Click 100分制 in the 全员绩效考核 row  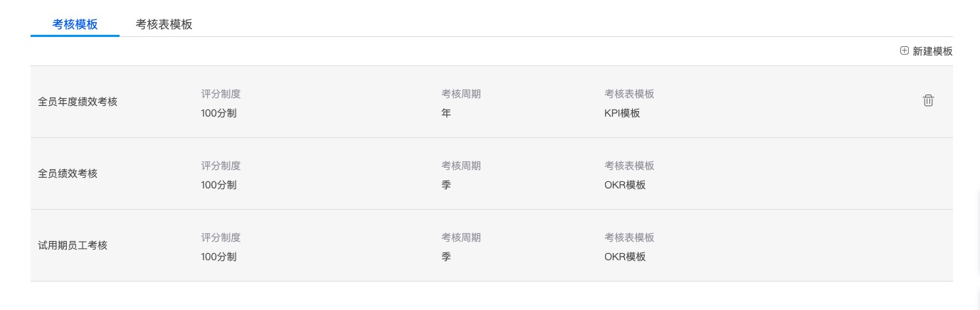pyautogui.click(x=218, y=185)
